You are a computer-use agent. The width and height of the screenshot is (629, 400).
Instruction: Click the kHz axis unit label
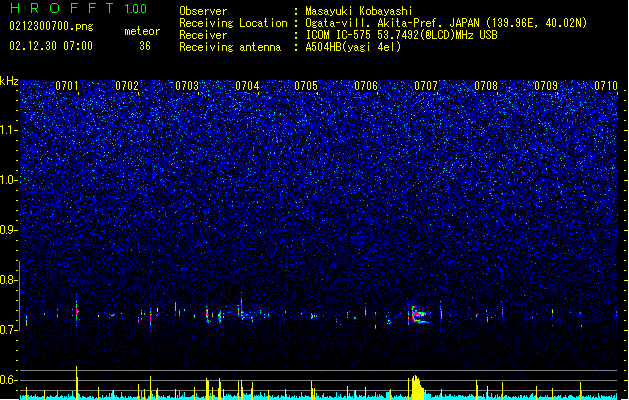[x=9, y=81]
